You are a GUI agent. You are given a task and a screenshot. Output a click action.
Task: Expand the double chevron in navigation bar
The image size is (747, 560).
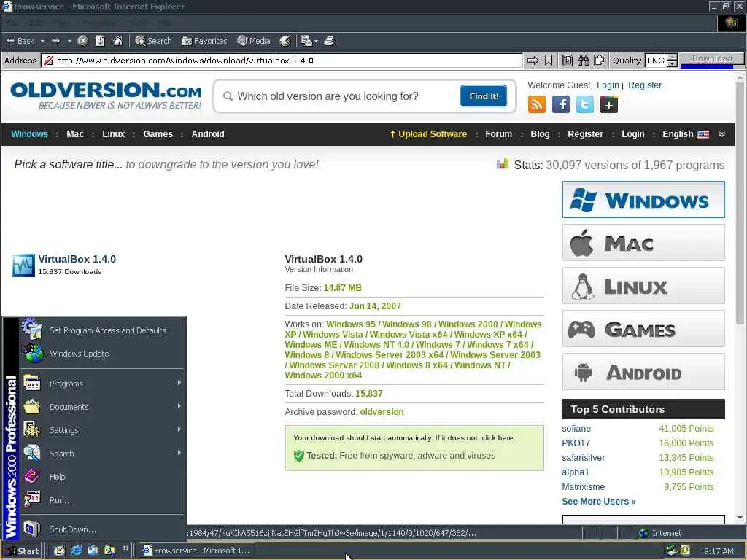[x=721, y=134]
